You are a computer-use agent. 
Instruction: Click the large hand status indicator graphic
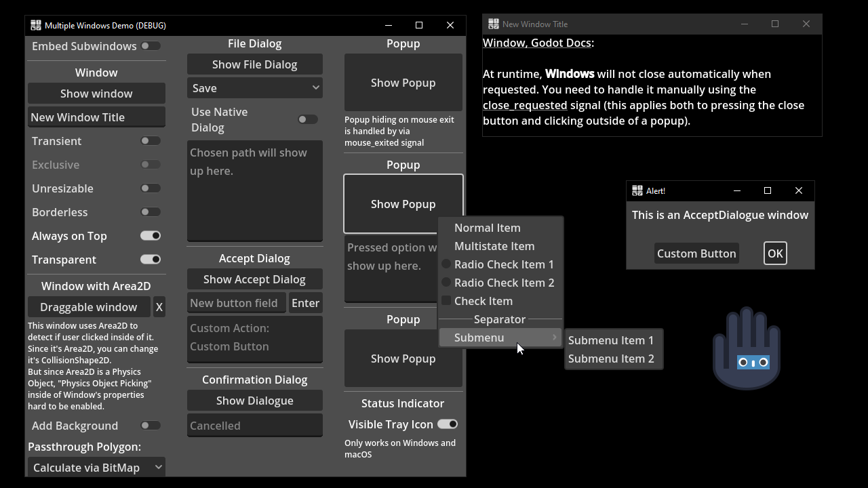(x=746, y=348)
